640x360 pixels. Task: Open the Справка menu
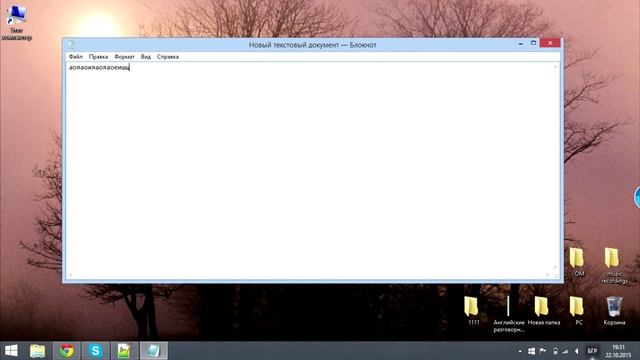[168, 57]
